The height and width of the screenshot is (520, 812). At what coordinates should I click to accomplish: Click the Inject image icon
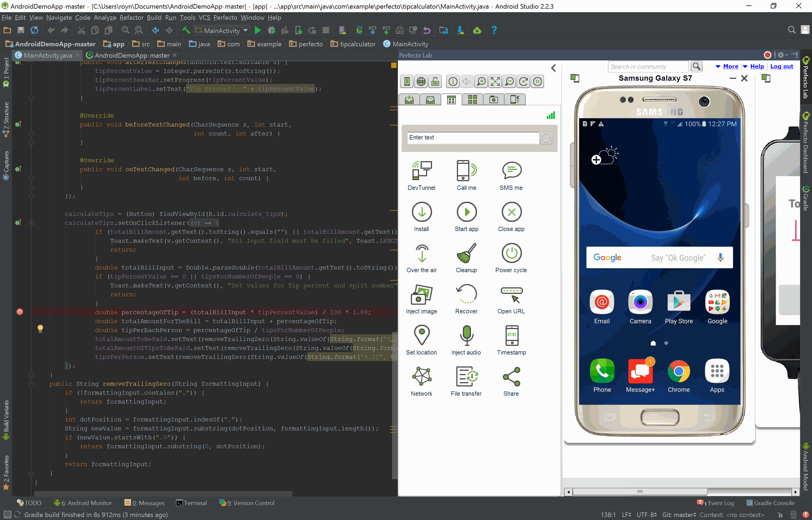point(421,294)
